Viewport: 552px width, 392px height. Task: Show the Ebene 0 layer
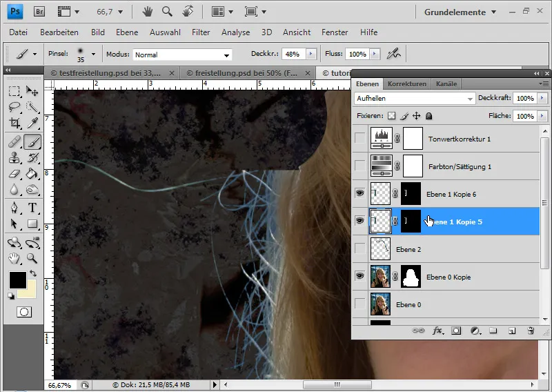[359, 304]
